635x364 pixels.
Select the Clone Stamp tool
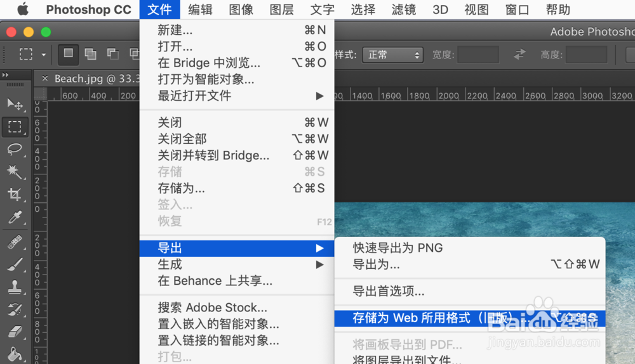[15, 287]
